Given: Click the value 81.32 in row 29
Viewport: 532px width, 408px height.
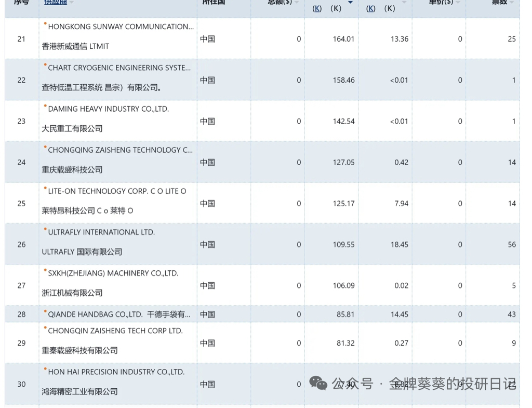Looking at the screenshot, I should coord(345,343).
